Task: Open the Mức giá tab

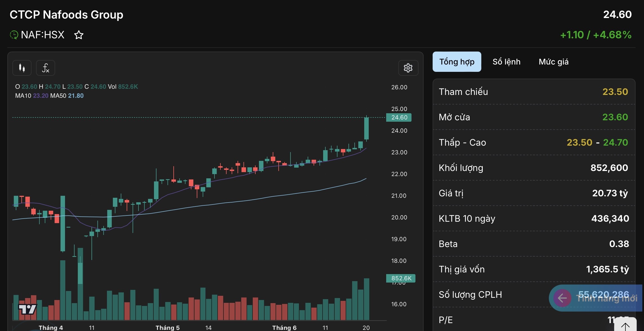Action: pos(553,62)
